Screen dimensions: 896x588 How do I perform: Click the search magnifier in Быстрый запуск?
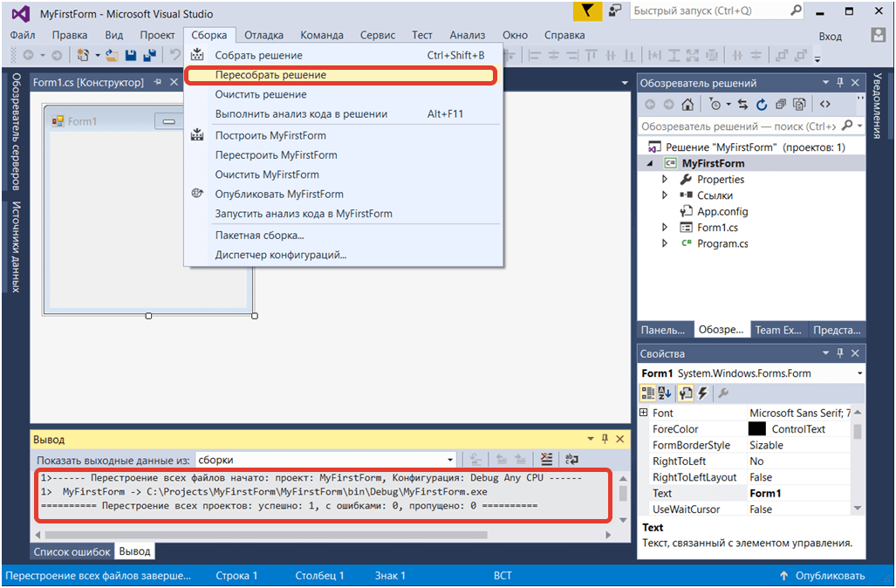[x=796, y=10]
